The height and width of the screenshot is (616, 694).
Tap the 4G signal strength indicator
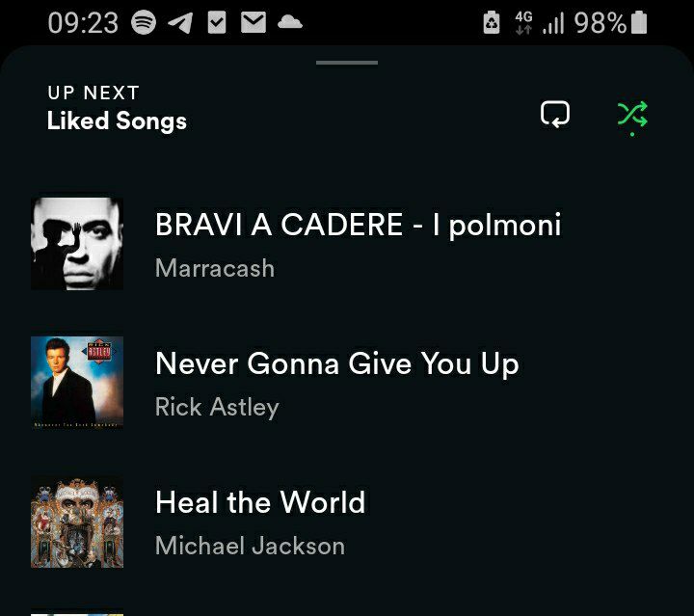540,23
